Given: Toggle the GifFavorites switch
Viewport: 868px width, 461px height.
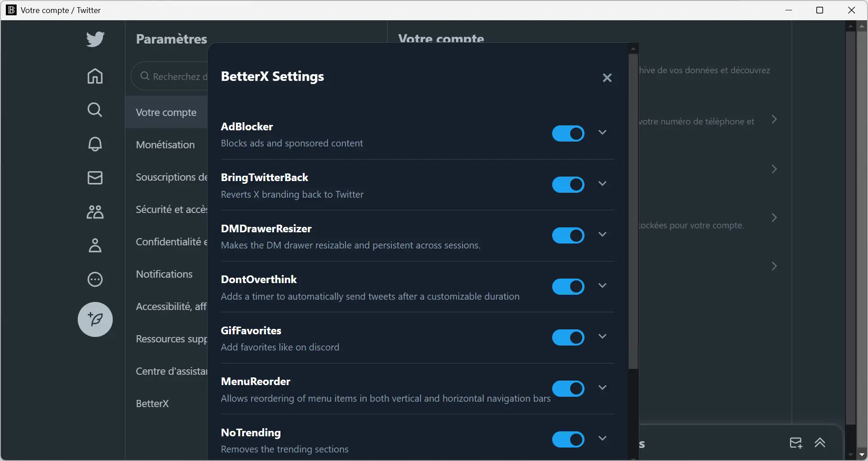Looking at the screenshot, I should click(x=568, y=337).
